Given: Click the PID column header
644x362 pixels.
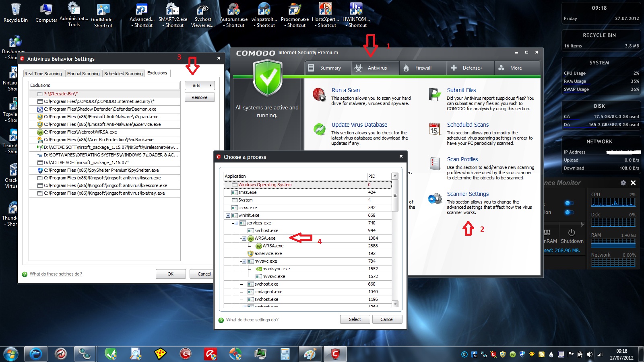Looking at the screenshot, I should 379,176.
